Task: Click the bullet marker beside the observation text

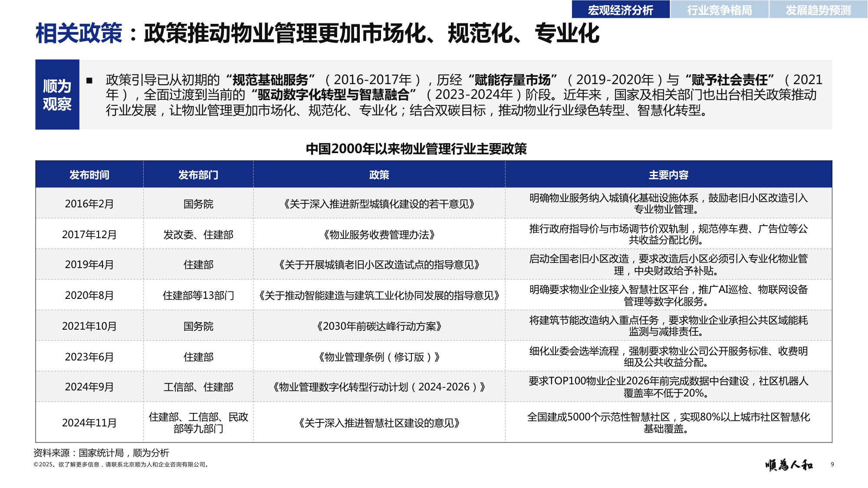Action: pos(90,79)
